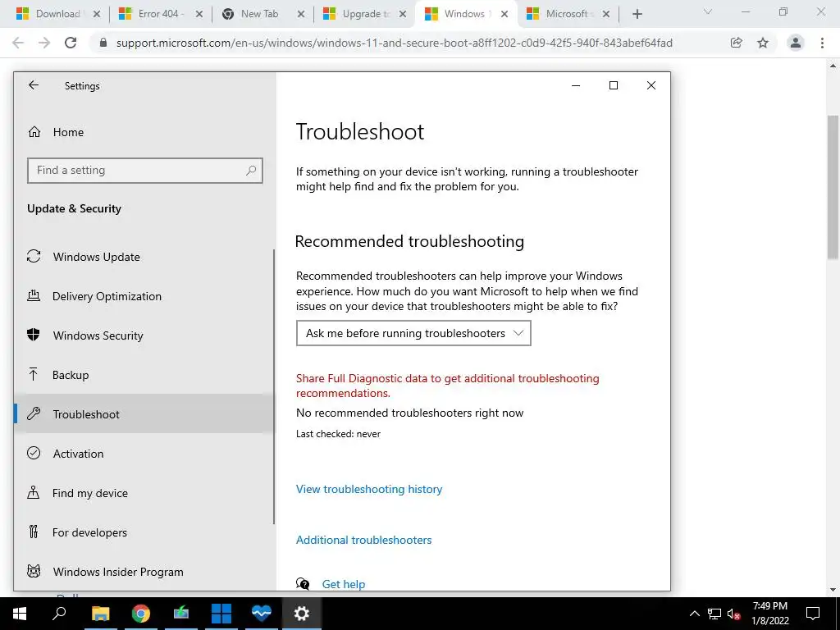This screenshot has width=840, height=630.
Task: Expand Ask me before running troubleshooters dropdown
Action: (413, 333)
